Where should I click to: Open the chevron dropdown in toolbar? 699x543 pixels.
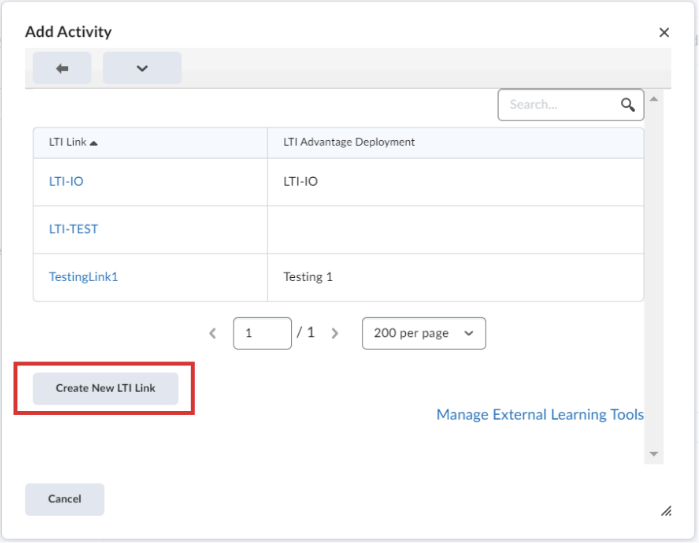coord(142,68)
